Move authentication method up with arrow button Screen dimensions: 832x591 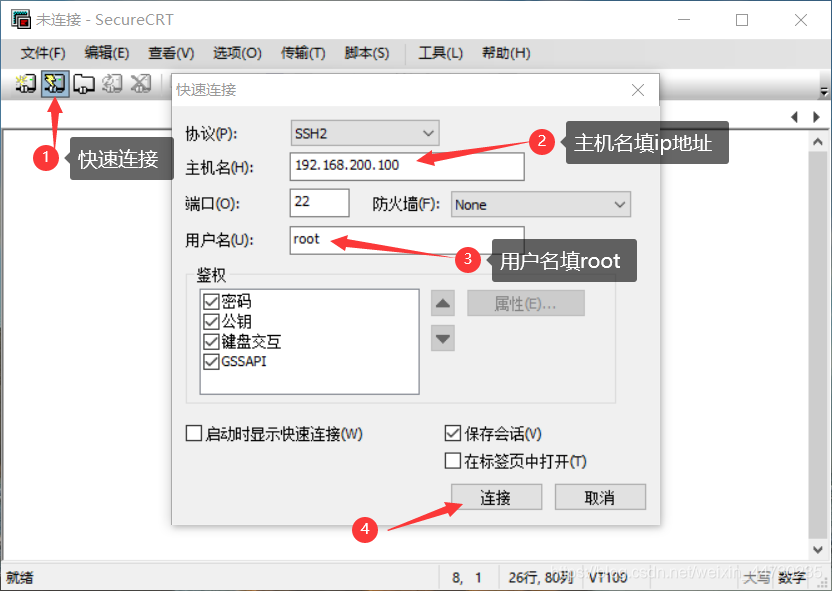[443, 303]
